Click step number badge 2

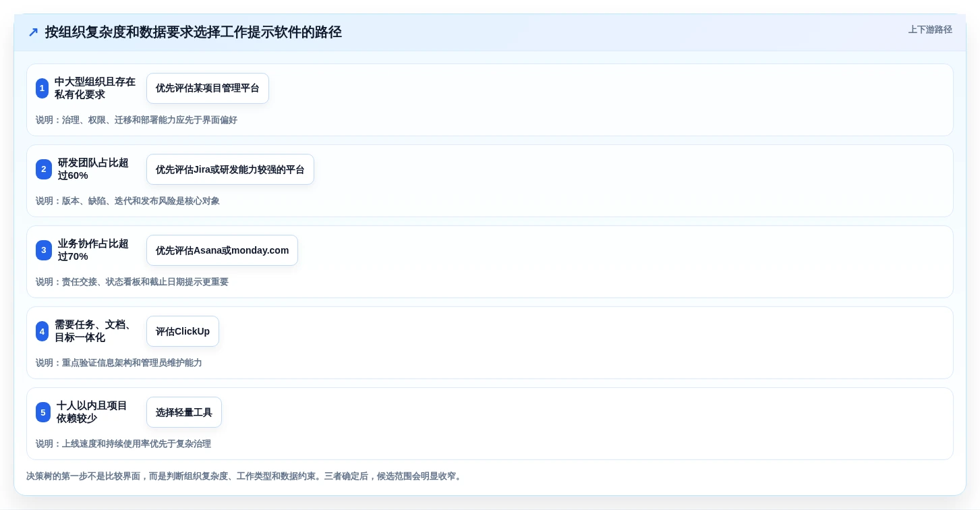coord(44,169)
